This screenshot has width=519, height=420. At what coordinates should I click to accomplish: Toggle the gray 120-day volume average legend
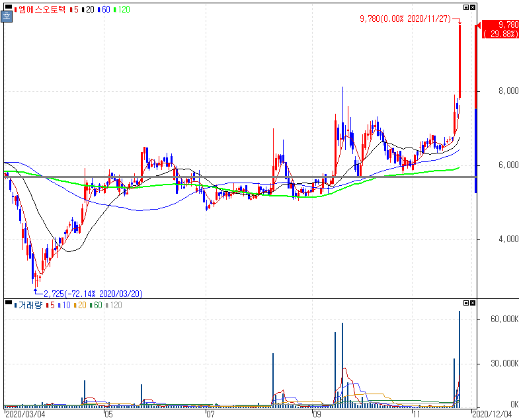pos(114,305)
